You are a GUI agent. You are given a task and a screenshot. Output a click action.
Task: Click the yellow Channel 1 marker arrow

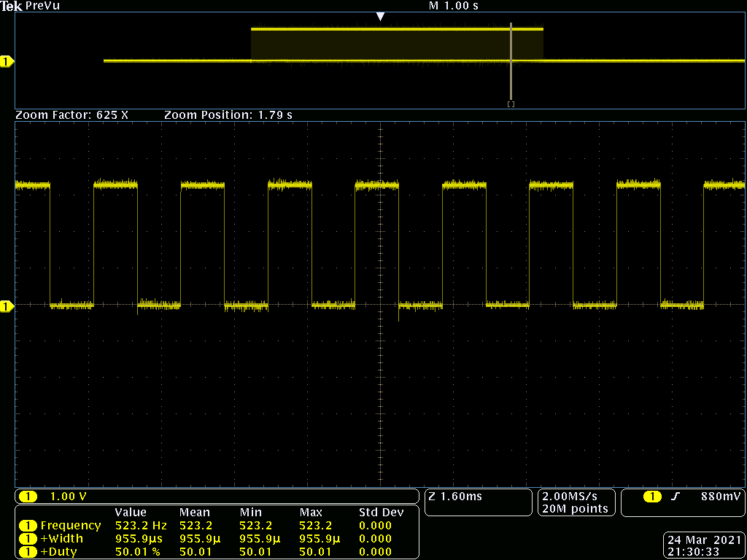pyautogui.click(x=7, y=62)
